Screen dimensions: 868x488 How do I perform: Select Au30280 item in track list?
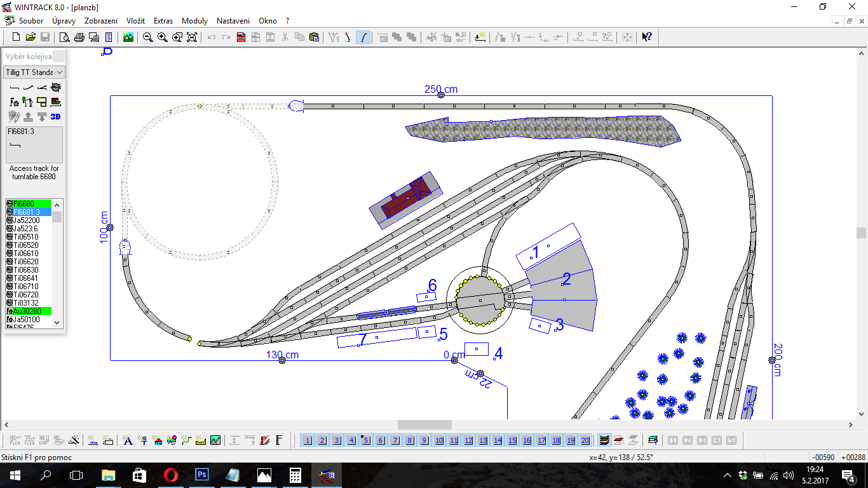tap(27, 311)
